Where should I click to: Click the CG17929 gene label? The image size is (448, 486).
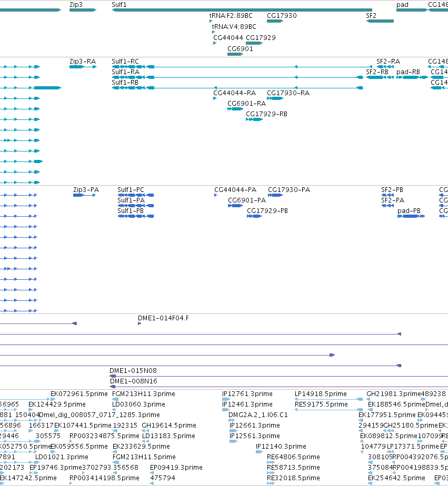(261, 37)
